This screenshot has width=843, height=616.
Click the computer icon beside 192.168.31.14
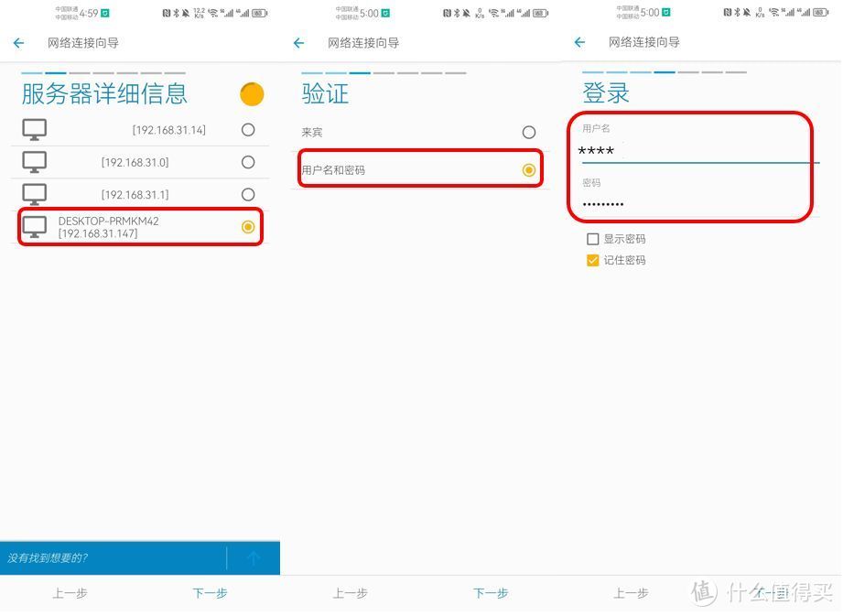(x=34, y=128)
